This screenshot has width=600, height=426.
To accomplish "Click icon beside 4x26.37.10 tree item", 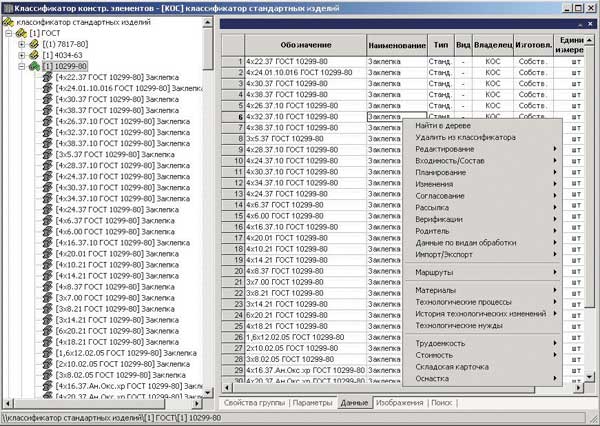I will point(47,122).
